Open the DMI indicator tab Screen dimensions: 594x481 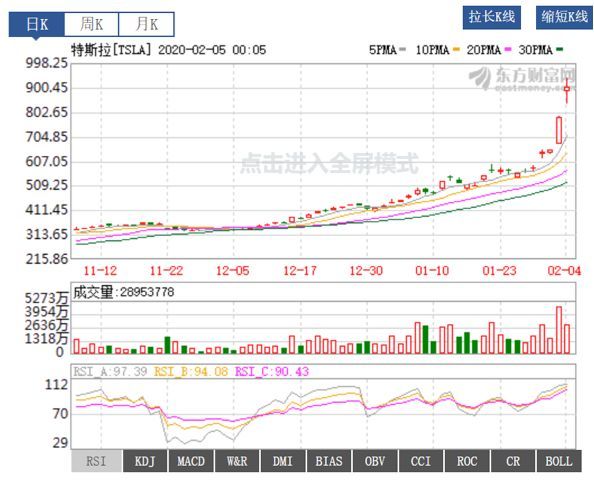tap(283, 461)
